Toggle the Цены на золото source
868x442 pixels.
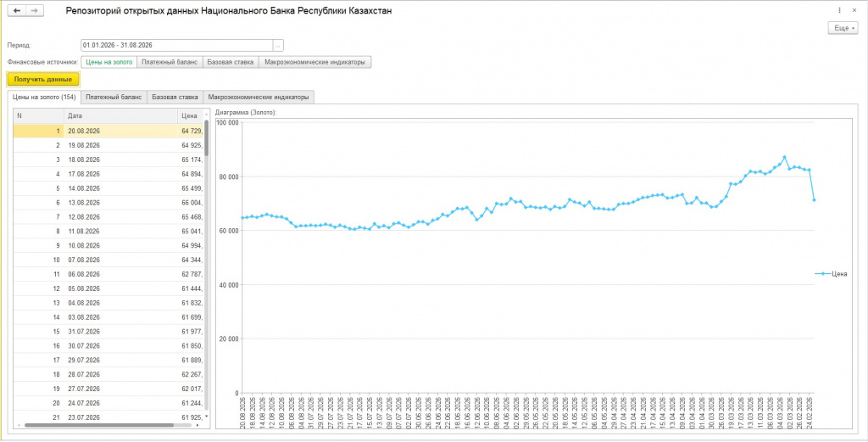(109, 63)
